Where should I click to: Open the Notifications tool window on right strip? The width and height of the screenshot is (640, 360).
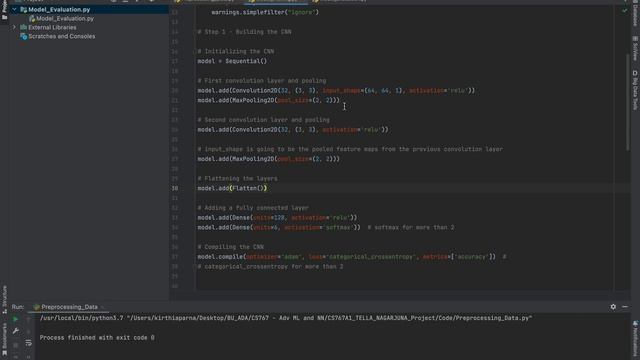[x=635, y=339]
